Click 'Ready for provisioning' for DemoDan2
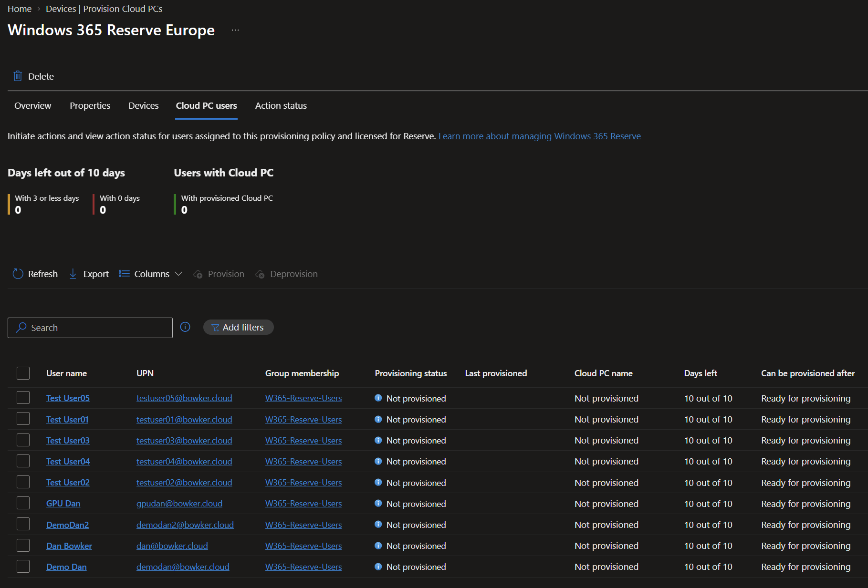 805,525
